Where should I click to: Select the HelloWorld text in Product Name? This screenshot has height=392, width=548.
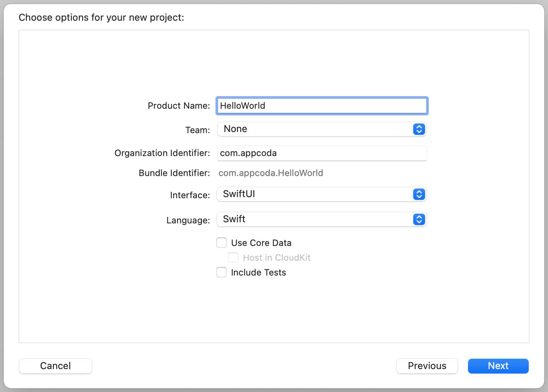click(x=243, y=106)
